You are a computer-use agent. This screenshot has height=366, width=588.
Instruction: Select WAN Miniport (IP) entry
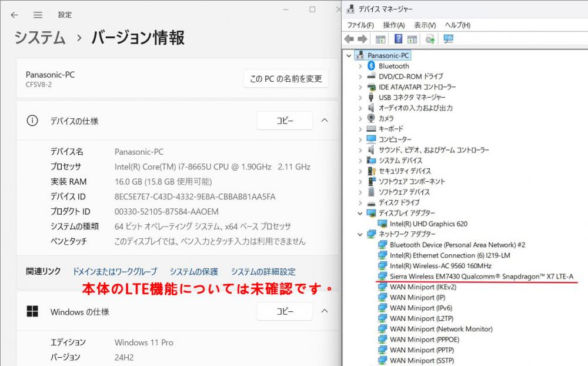pos(417,297)
